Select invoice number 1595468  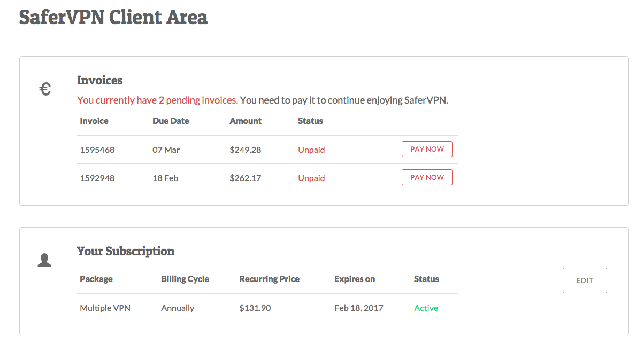(x=97, y=150)
